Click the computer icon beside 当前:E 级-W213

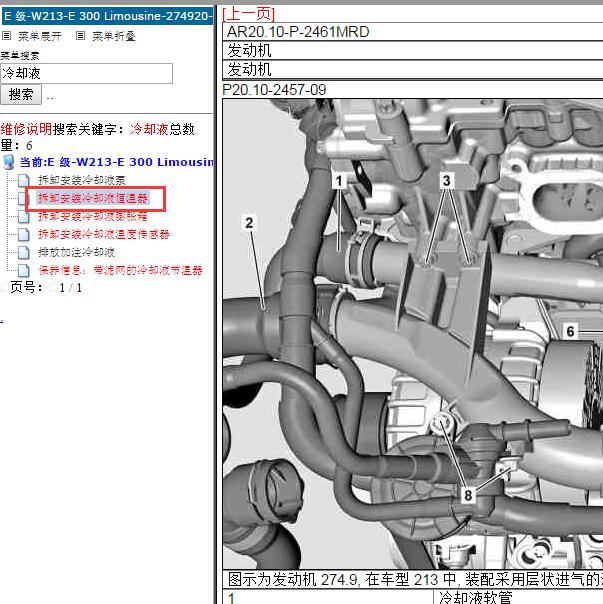point(9,162)
